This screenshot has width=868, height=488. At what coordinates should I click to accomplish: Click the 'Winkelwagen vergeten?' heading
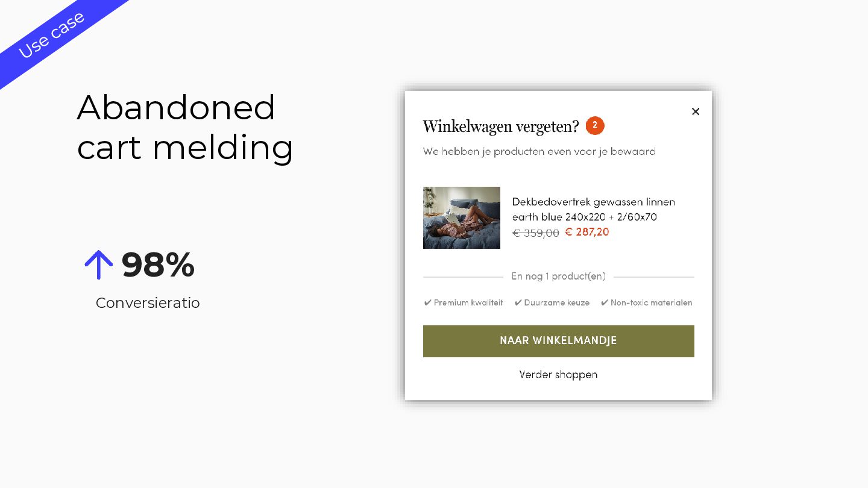pyautogui.click(x=500, y=127)
